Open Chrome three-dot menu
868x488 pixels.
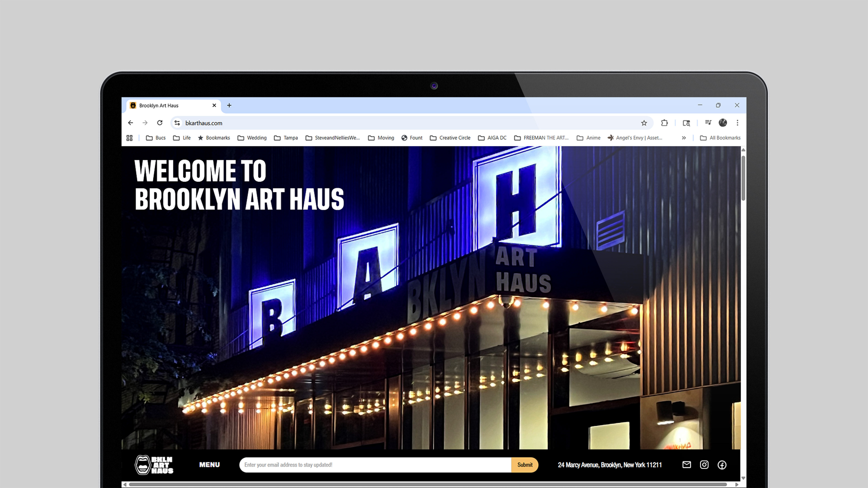click(x=737, y=123)
